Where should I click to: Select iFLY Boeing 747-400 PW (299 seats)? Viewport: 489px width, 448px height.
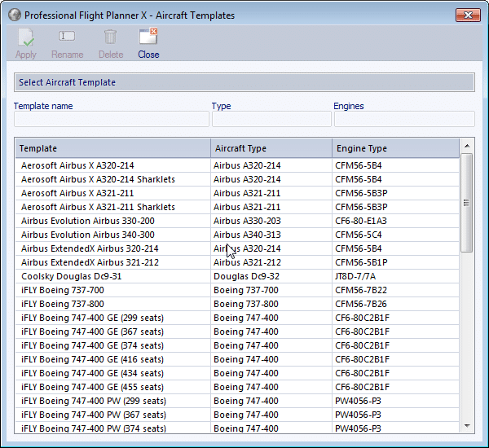[x=94, y=401]
